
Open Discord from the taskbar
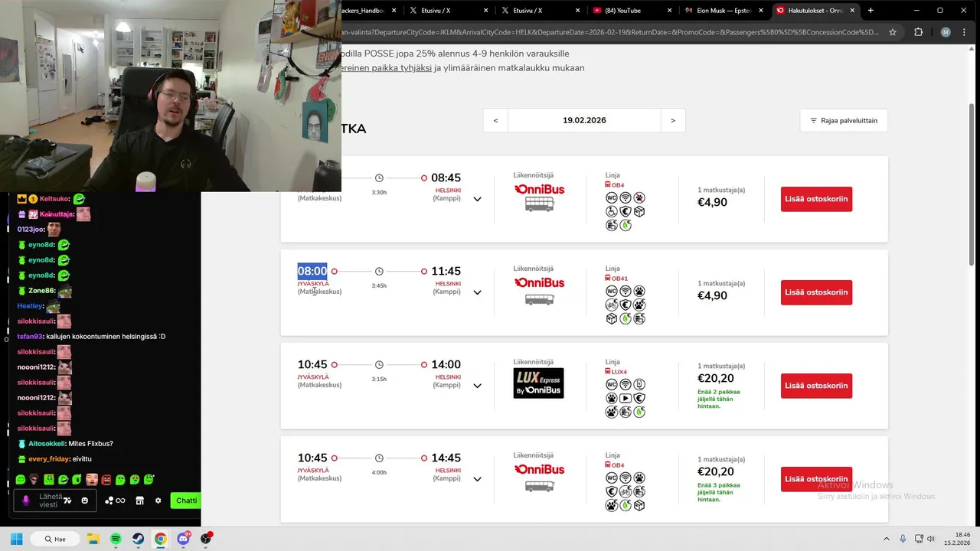point(183,539)
